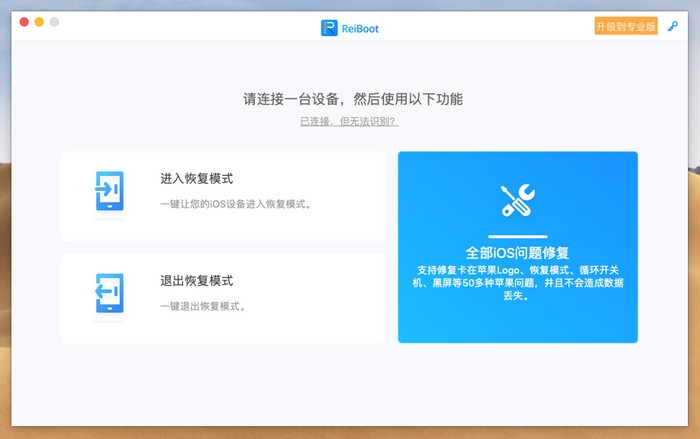Minimize the ReiBoot window
This screenshot has height=439, width=700.
tap(39, 22)
